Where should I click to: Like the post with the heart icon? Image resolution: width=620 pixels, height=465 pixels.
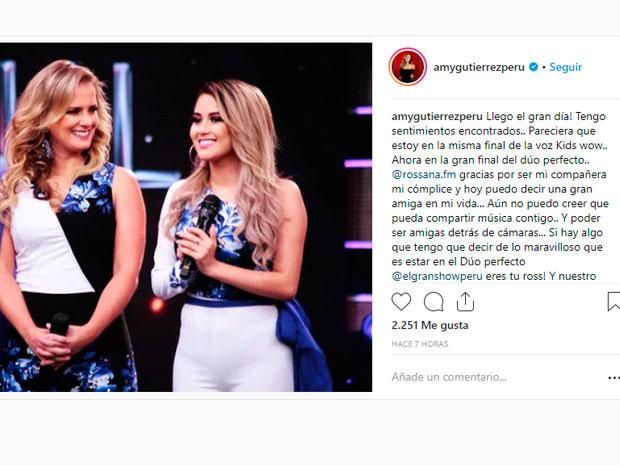(401, 302)
